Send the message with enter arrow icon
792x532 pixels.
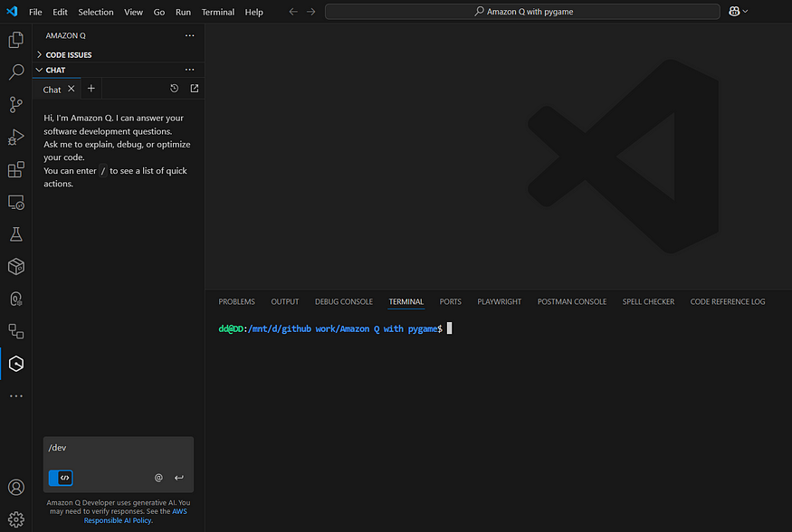point(179,478)
